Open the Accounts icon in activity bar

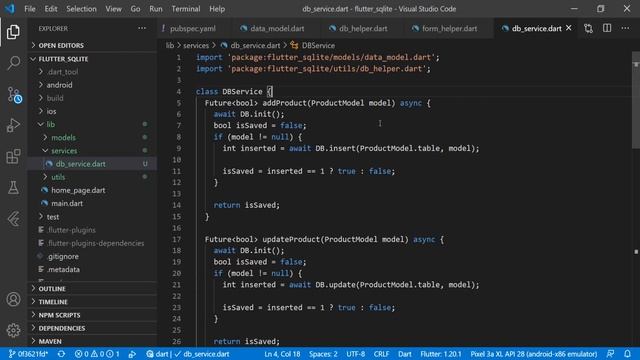[x=13, y=299]
